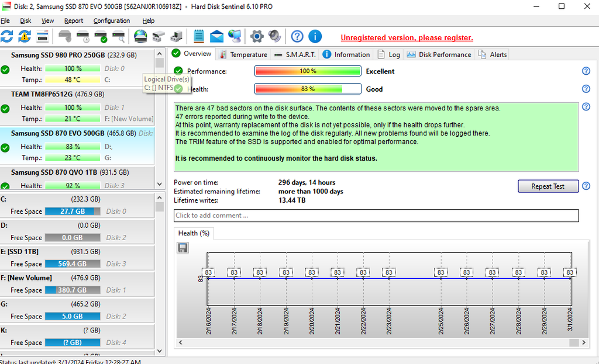Click the blue refresh arrows toolbar icon
Screen dimensions: 599x364
tap(6, 37)
